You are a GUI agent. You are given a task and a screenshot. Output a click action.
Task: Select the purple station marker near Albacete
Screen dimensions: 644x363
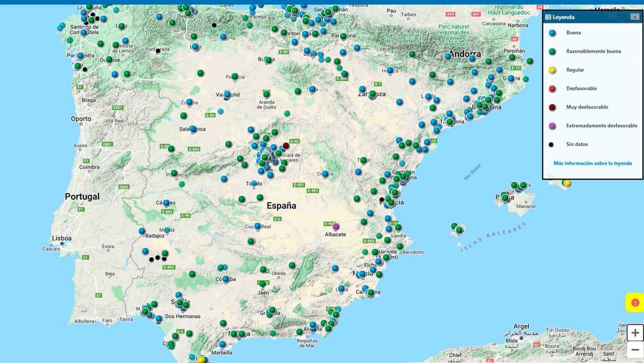point(336,226)
